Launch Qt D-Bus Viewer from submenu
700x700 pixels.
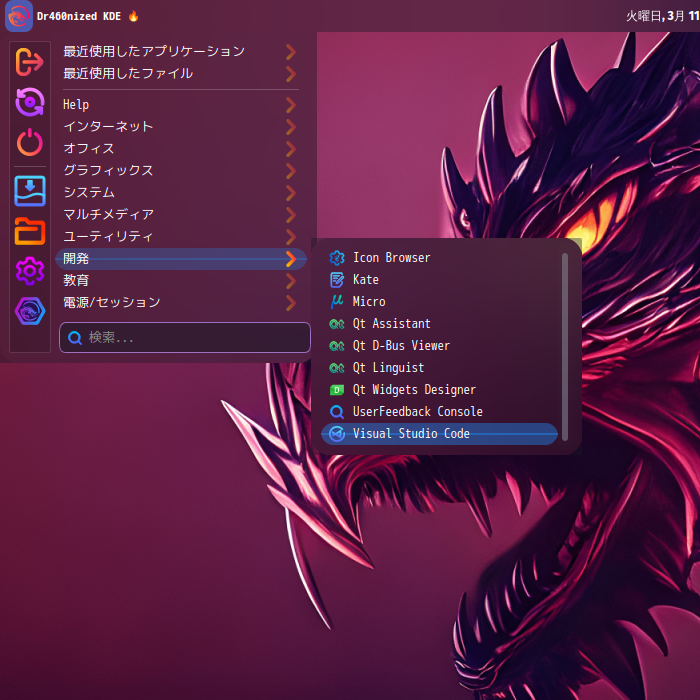[x=439, y=346]
